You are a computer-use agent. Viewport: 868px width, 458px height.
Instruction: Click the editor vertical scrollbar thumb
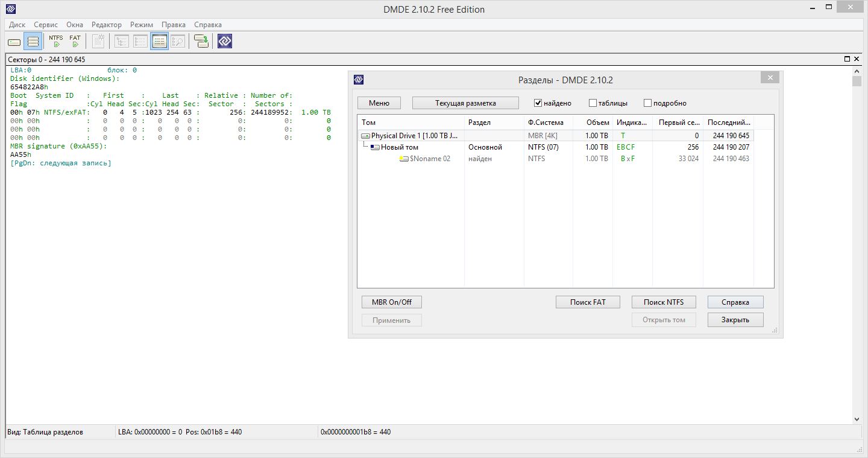(x=857, y=81)
